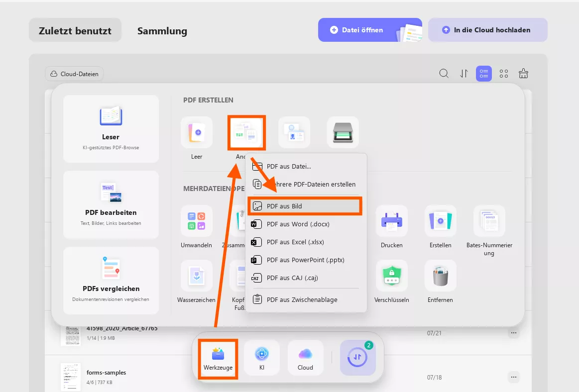Open the Erstellen batch tool

(x=440, y=221)
